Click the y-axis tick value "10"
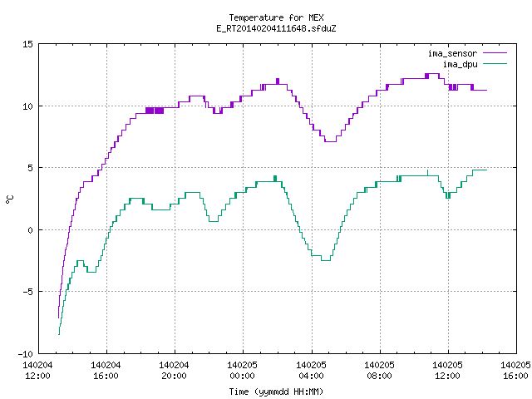532x399 pixels. (x=27, y=106)
